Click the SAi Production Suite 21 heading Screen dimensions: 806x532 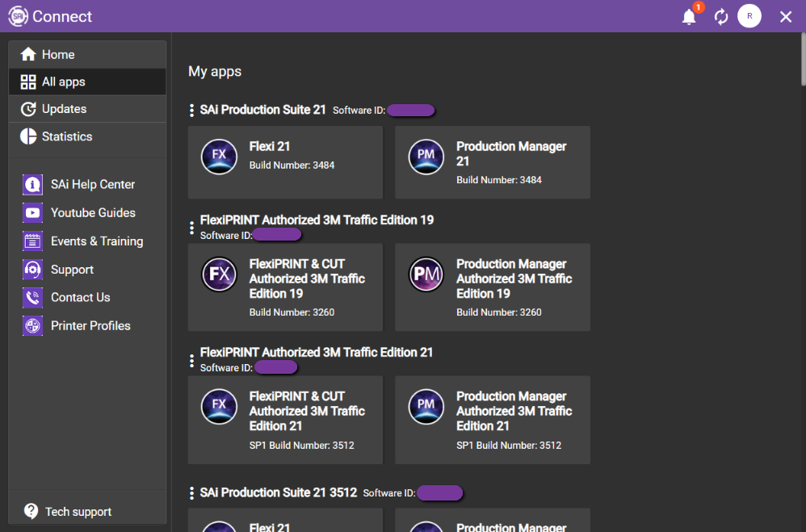coord(262,110)
